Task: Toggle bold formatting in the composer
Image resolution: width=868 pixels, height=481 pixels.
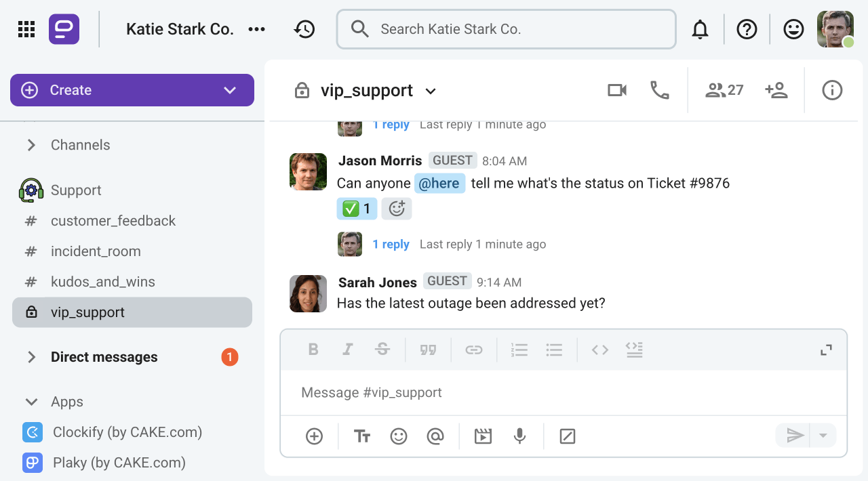Action: click(313, 350)
